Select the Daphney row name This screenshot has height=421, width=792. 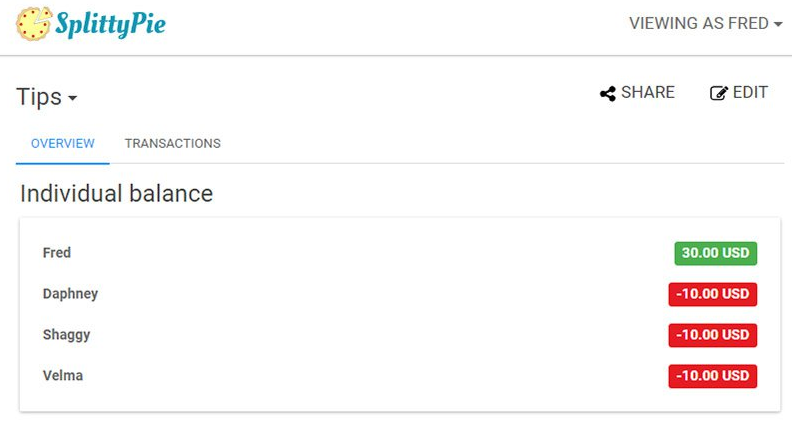(x=70, y=294)
